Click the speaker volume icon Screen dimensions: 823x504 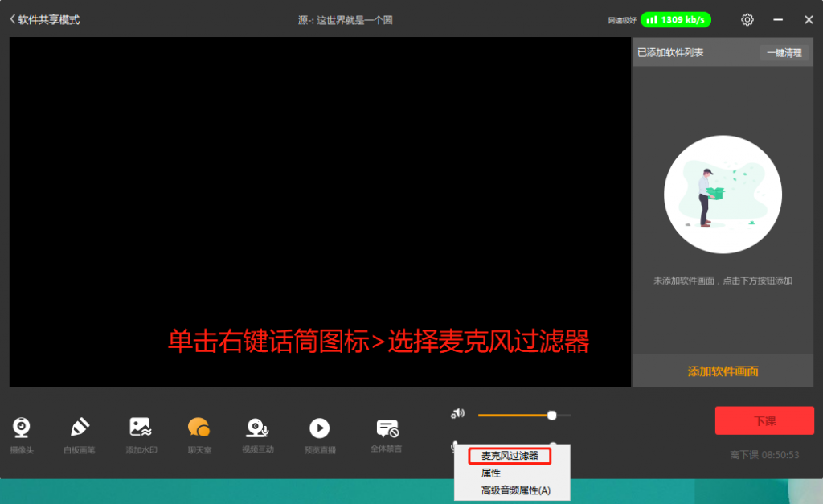pos(457,414)
